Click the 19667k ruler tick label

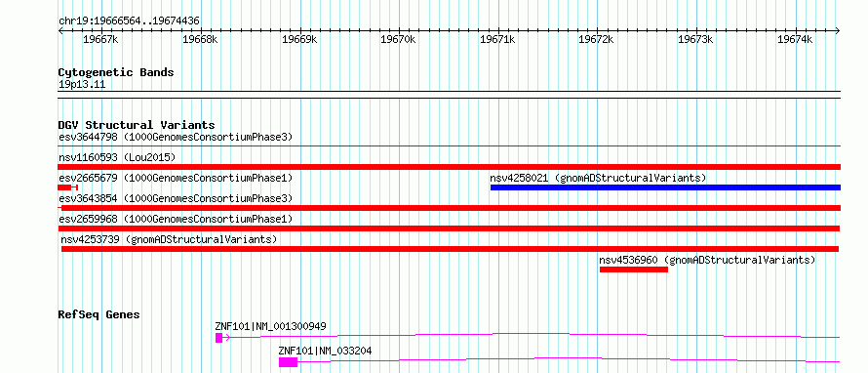pos(100,39)
